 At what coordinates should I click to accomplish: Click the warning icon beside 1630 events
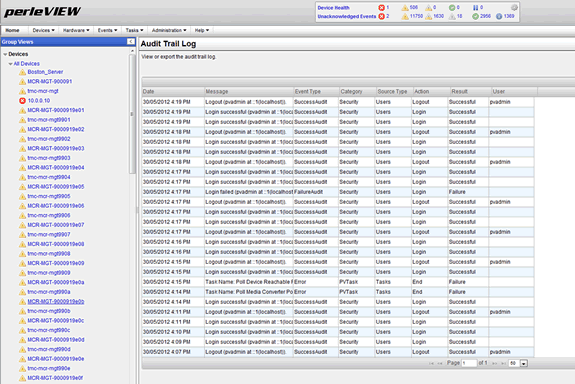click(428, 16)
